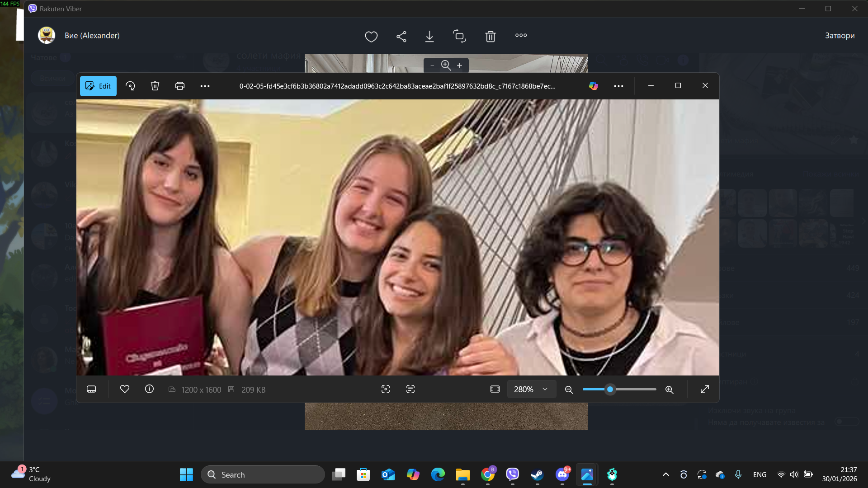Image resolution: width=868 pixels, height=488 pixels.
Task: Click the Edit button in Photos
Action: (x=98, y=86)
